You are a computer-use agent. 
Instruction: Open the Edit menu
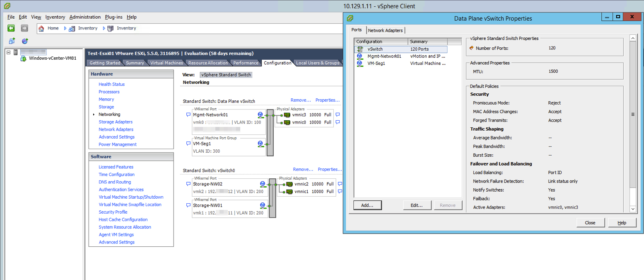click(23, 17)
